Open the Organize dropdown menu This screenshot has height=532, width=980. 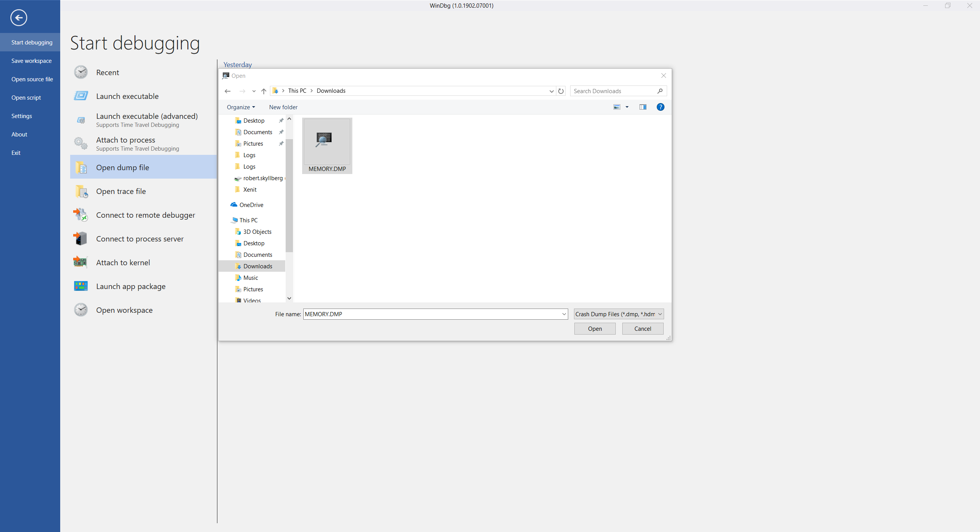241,107
